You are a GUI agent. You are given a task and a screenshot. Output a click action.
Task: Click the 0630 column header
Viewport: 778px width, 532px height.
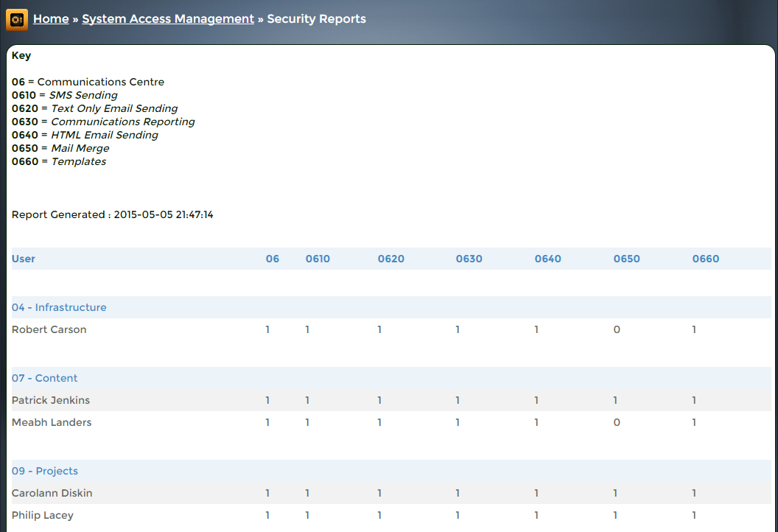point(469,259)
